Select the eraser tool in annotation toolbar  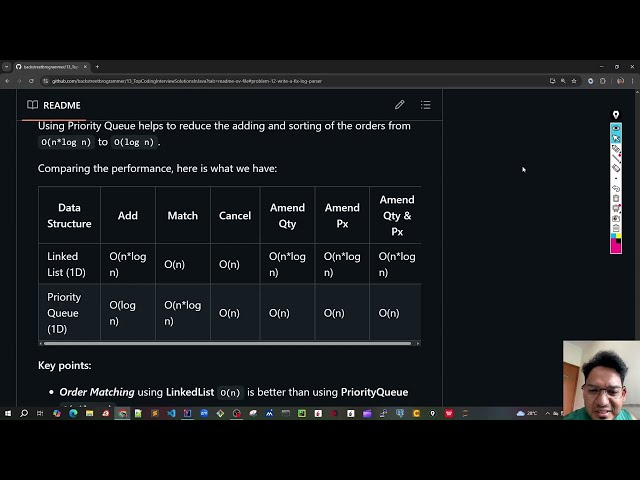pyautogui.click(x=616, y=168)
